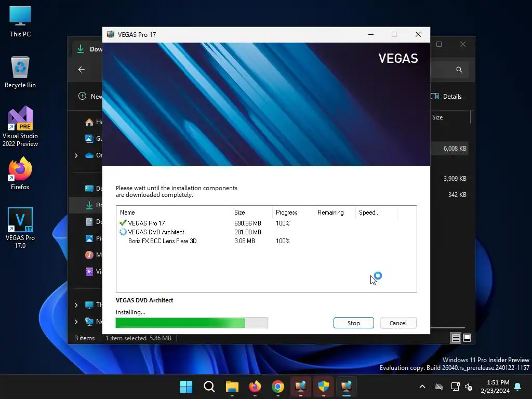Click the Stop button in VEGAS installer

point(353,323)
